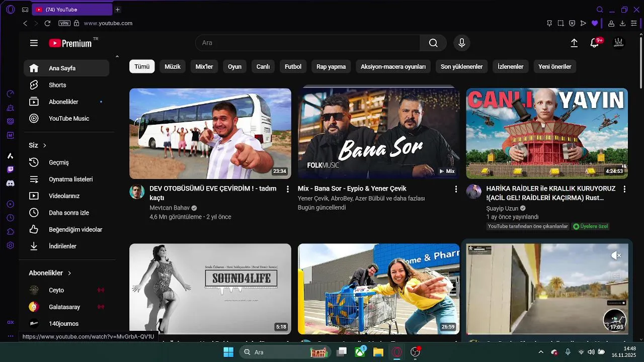Screen dimensions: 644x362
Task: Reload the page with the refresh icon
Action: click(x=47, y=23)
